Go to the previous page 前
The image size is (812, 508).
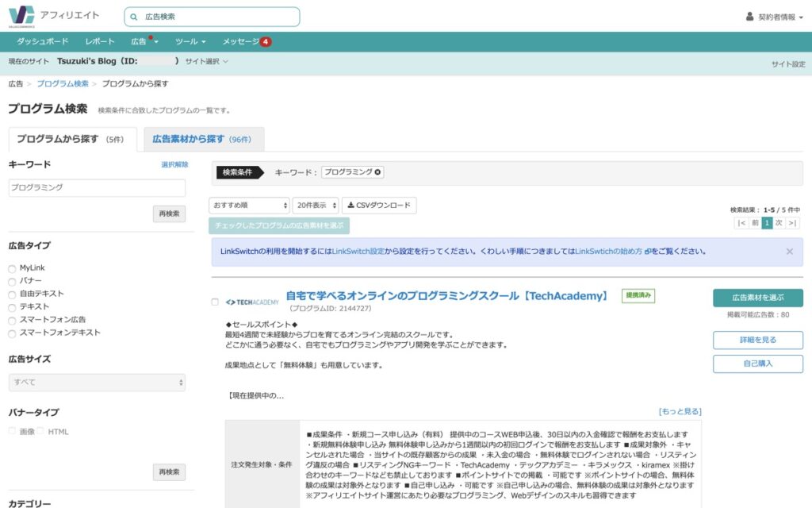tap(755, 223)
